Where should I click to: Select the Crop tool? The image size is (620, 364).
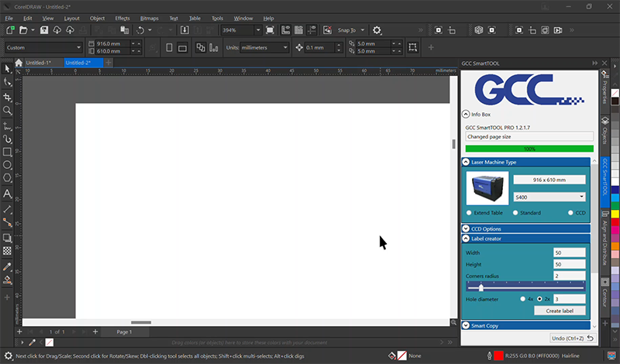[x=8, y=97]
